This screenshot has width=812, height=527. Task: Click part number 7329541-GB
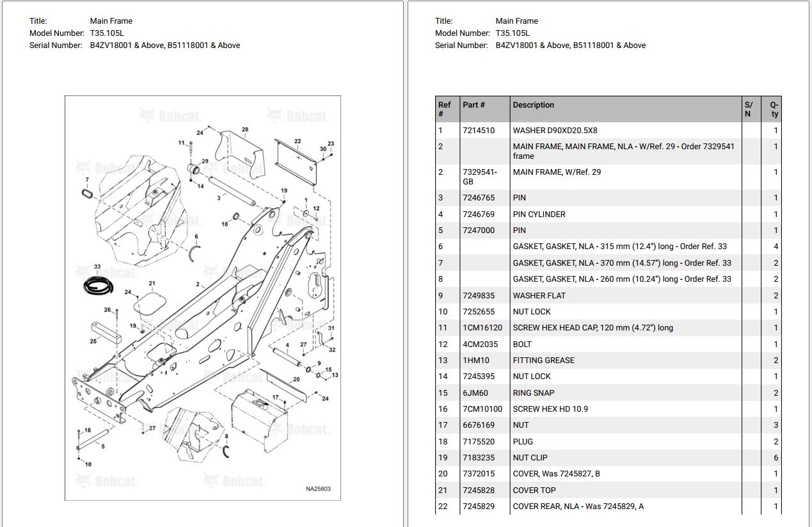(x=479, y=177)
